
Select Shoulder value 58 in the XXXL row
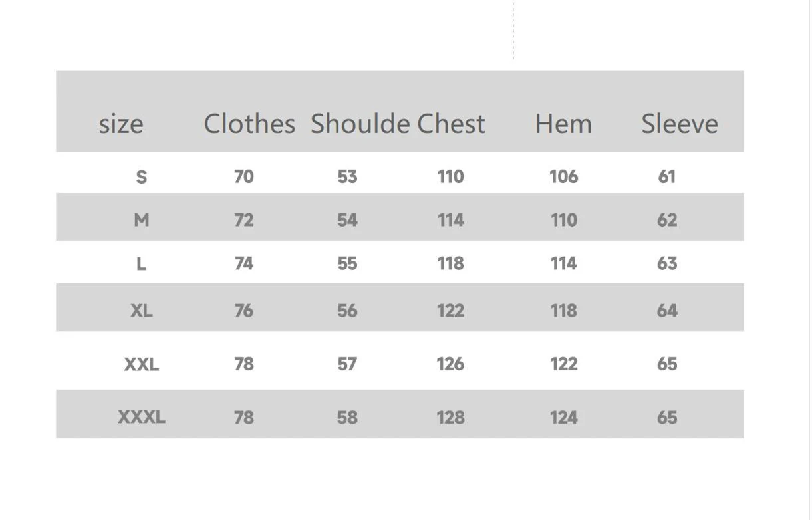347,418
